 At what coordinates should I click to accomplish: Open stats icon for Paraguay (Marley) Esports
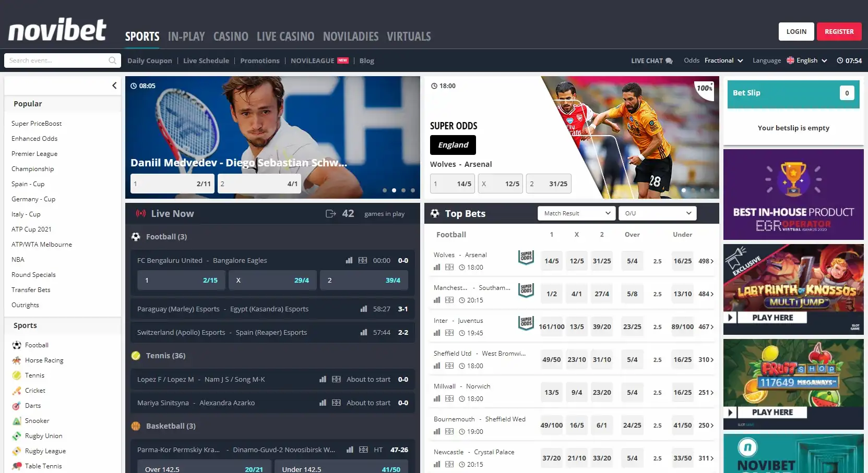pyautogui.click(x=364, y=309)
